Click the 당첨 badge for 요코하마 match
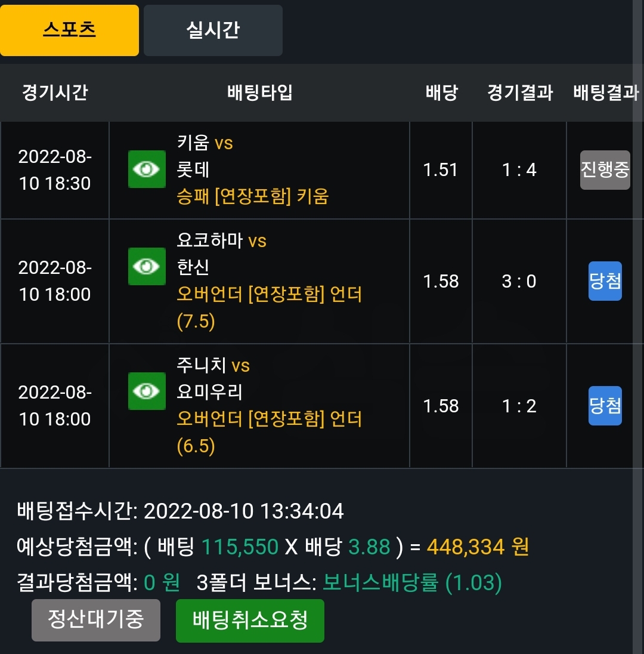The height and width of the screenshot is (654, 644). [605, 281]
